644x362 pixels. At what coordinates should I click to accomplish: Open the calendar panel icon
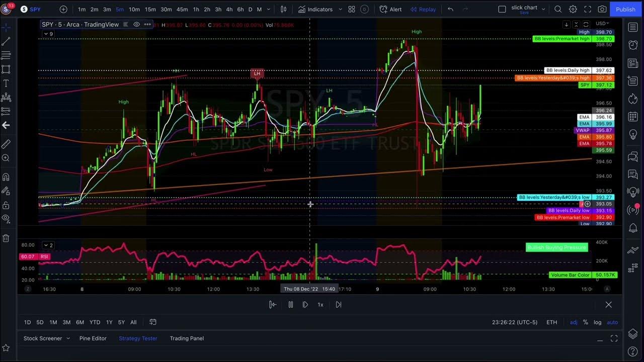click(633, 117)
